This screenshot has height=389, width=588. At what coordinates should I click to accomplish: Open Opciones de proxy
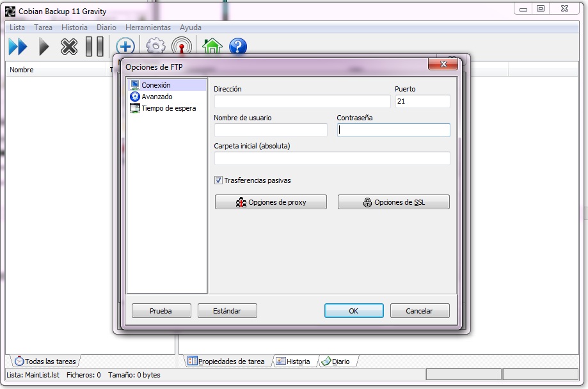pos(271,202)
